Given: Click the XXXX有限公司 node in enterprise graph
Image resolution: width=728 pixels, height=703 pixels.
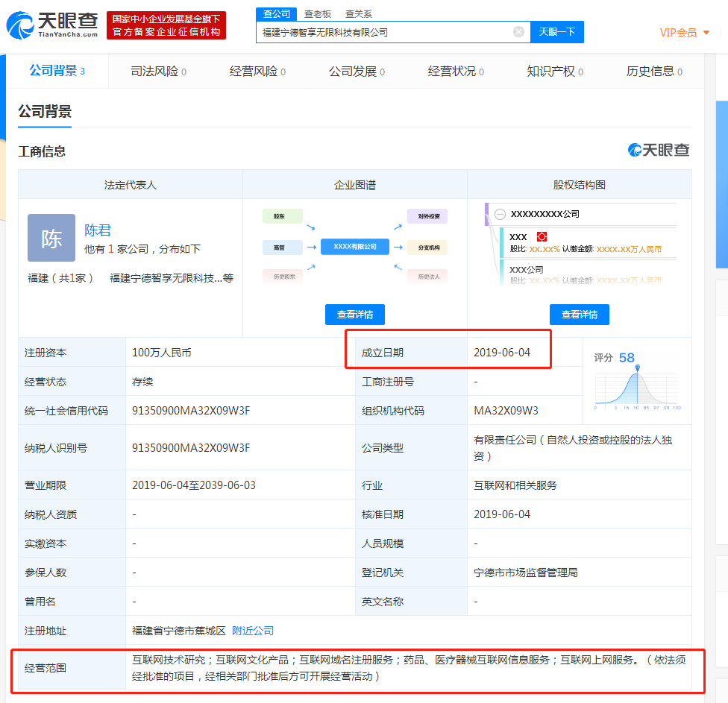Looking at the screenshot, I should click(355, 247).
